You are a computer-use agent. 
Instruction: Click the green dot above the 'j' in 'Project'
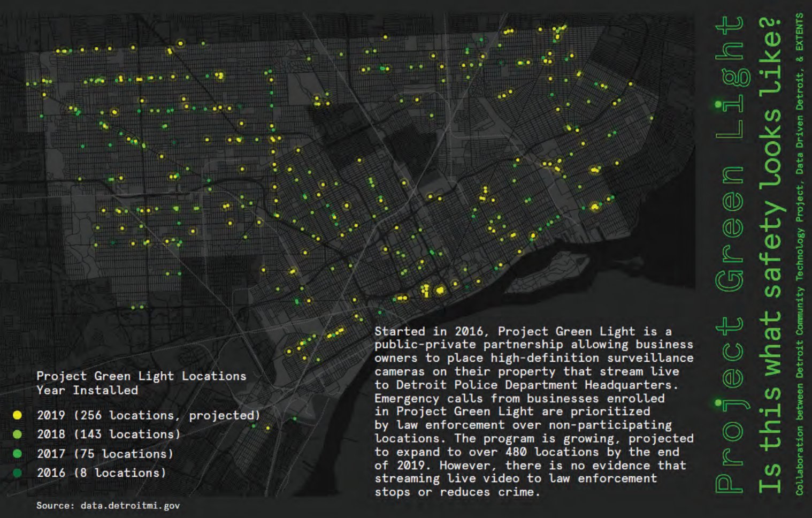(x=718, y=403)
